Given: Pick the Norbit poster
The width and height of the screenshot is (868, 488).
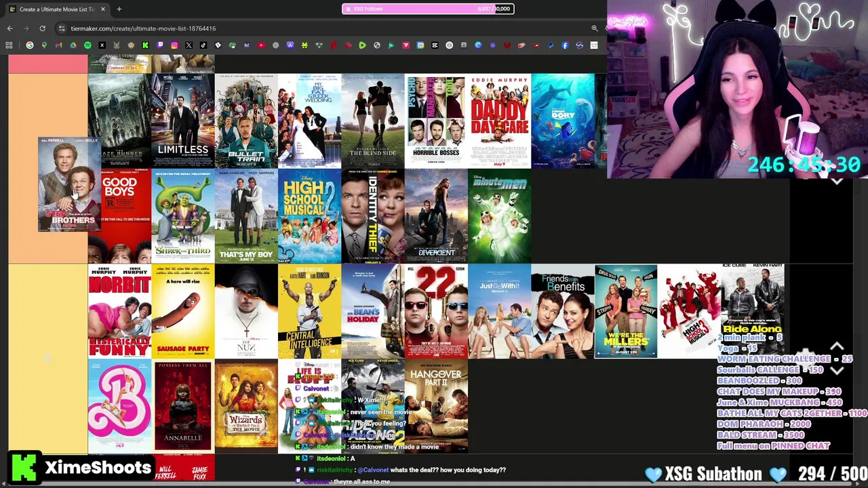Looking at the screenshot, I should [x=119, y=311].
